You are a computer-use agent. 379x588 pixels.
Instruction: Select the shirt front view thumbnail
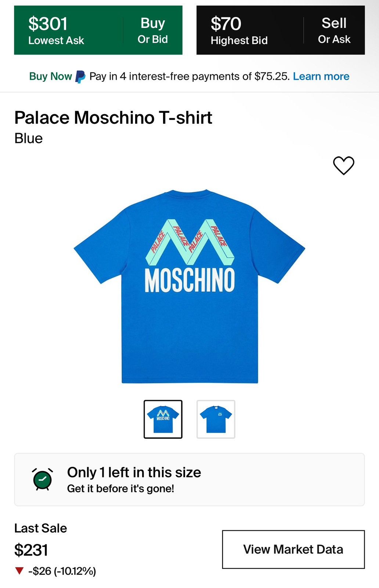[x=216, y=419]
